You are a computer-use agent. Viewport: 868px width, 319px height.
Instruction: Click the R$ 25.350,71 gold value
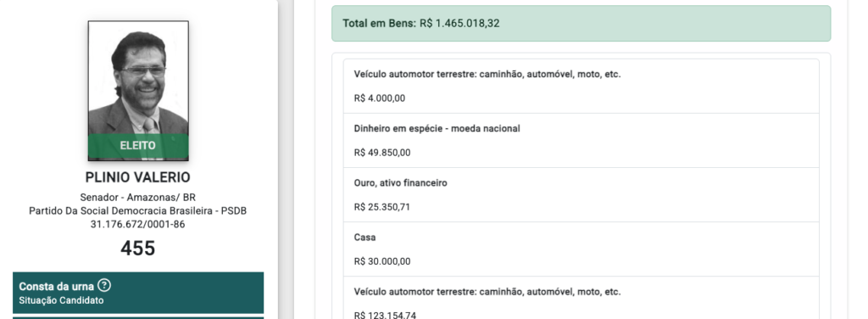(x=382, y=207)
